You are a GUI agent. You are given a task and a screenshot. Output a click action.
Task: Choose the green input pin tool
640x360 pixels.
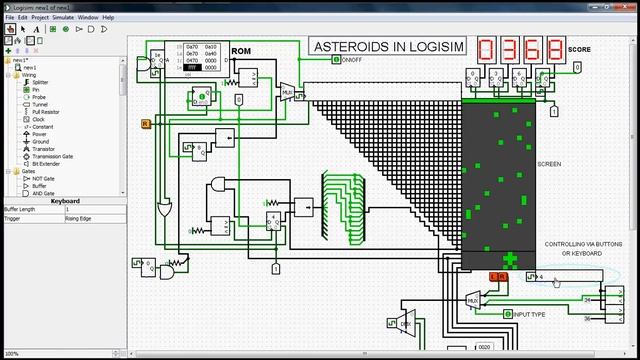pyautogui.click(x=53, y=29)
